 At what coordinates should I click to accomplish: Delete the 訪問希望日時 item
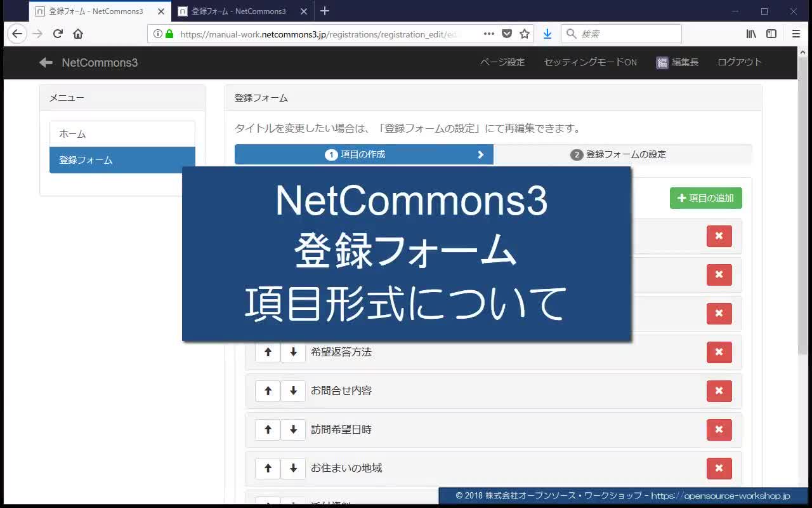click(x=719, y=430)
